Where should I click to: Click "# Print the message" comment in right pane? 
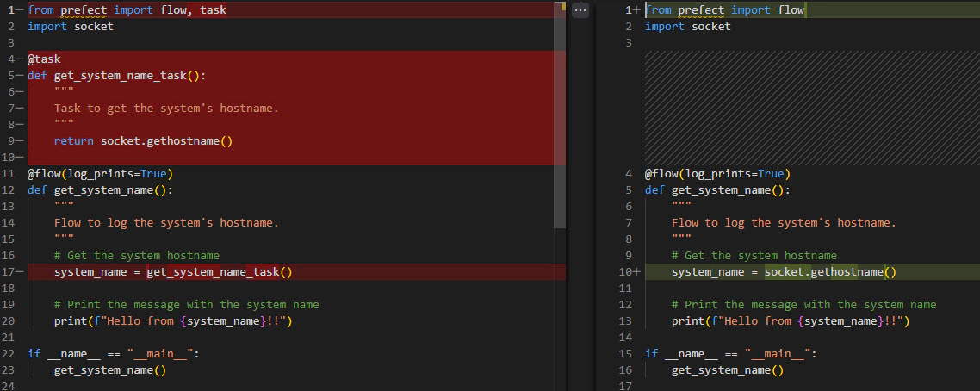point(803,305)
